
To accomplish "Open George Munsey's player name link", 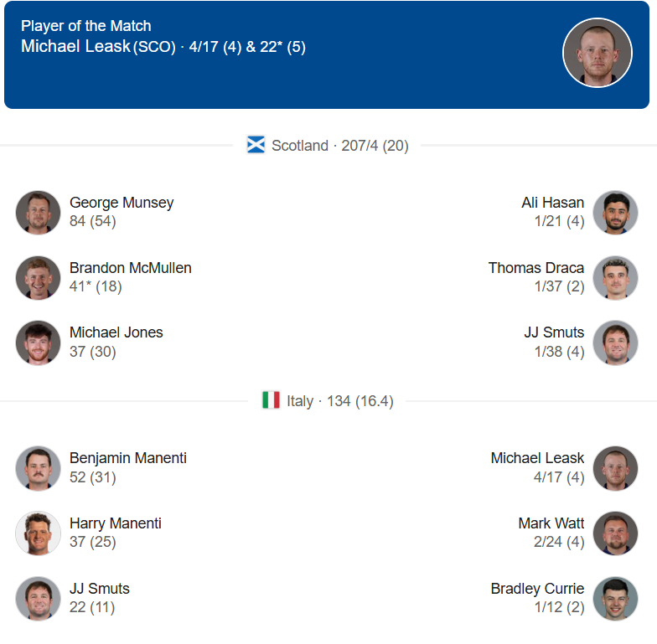I will pos(122,203).
